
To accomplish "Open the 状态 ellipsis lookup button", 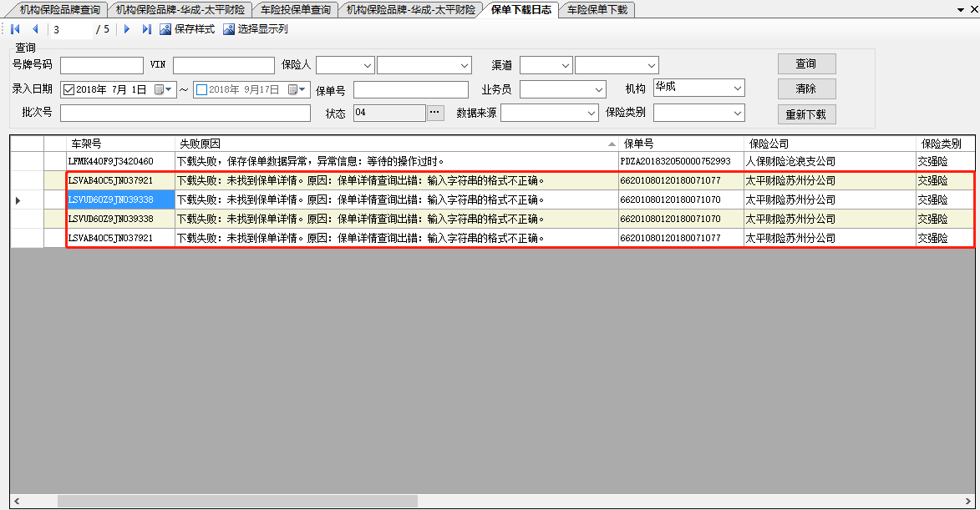I will 435,113.
